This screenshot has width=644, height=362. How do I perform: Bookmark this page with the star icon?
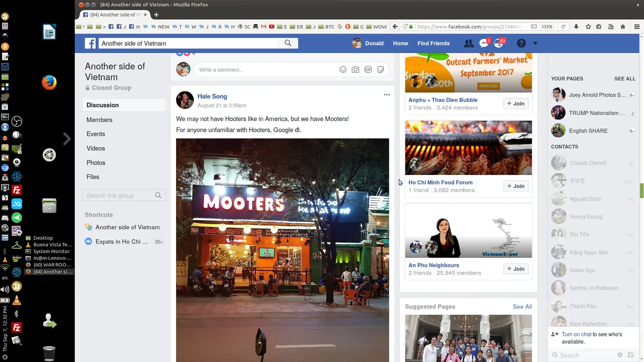(588, 27)
